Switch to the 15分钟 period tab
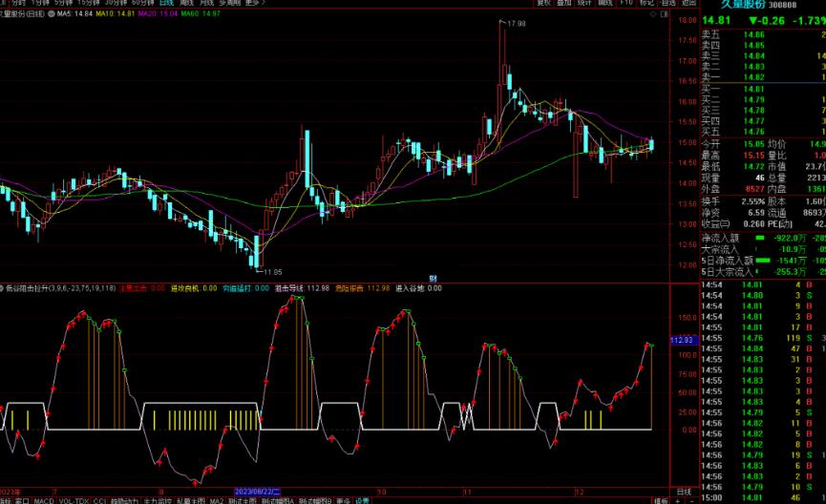 [89, 3]
